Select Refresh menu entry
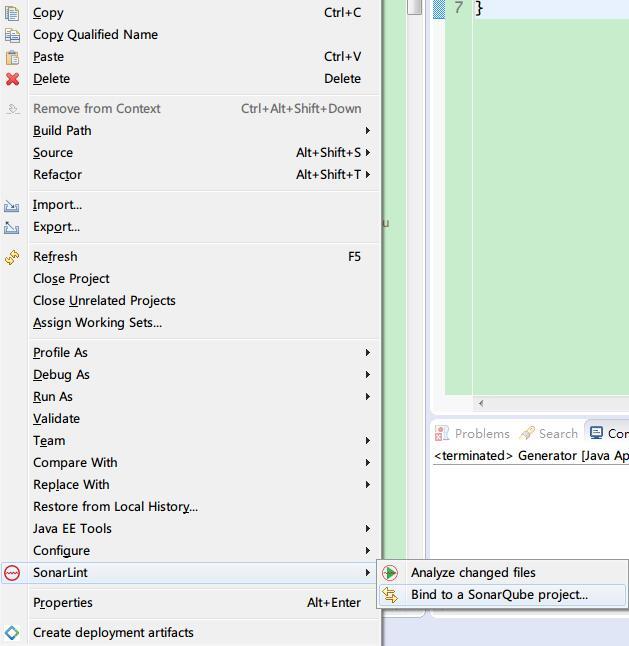This screenshot has height=646, width=629. click(190, 257)
